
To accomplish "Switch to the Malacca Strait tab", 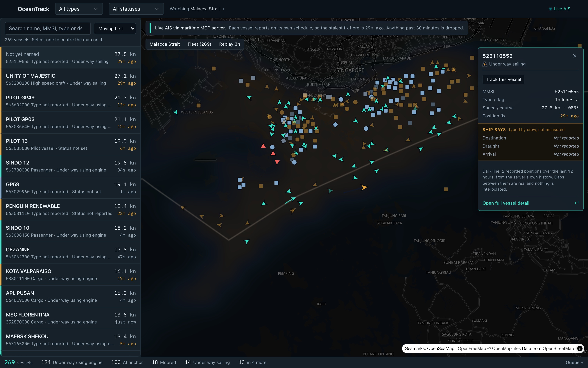I will point(165,44).
